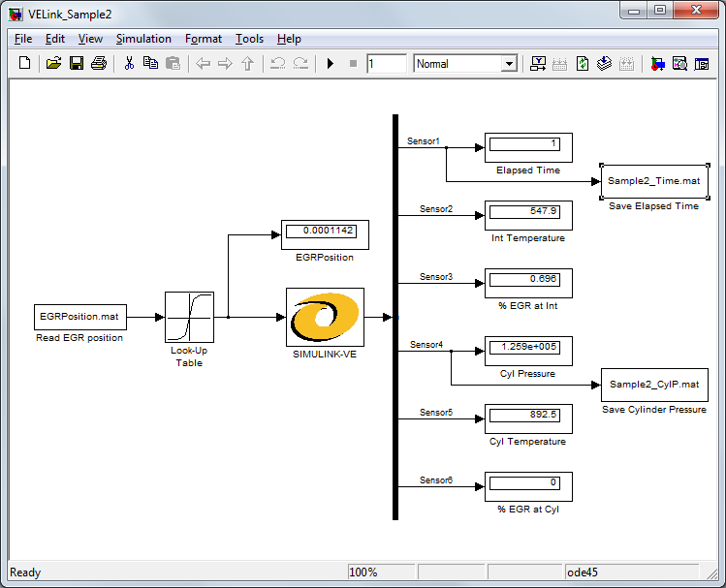Minimize the VELink_Sample2 window
The image size is (726, 588).
click(633, 11)
